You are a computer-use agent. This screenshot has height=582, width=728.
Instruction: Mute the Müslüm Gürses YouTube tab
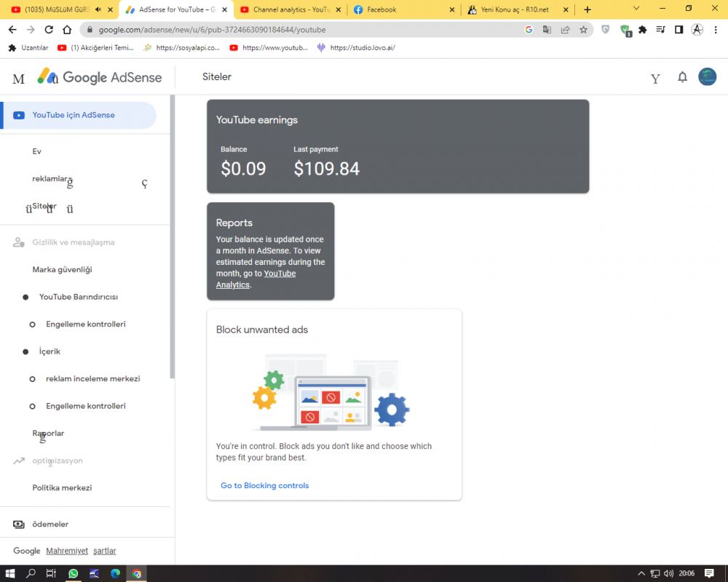[98, 9]
